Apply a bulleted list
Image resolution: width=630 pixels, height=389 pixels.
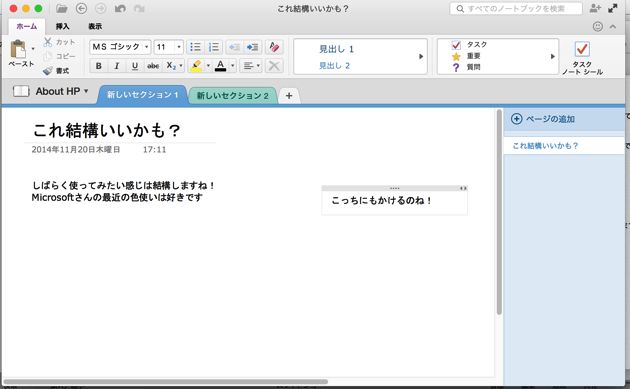coord(195,47)
